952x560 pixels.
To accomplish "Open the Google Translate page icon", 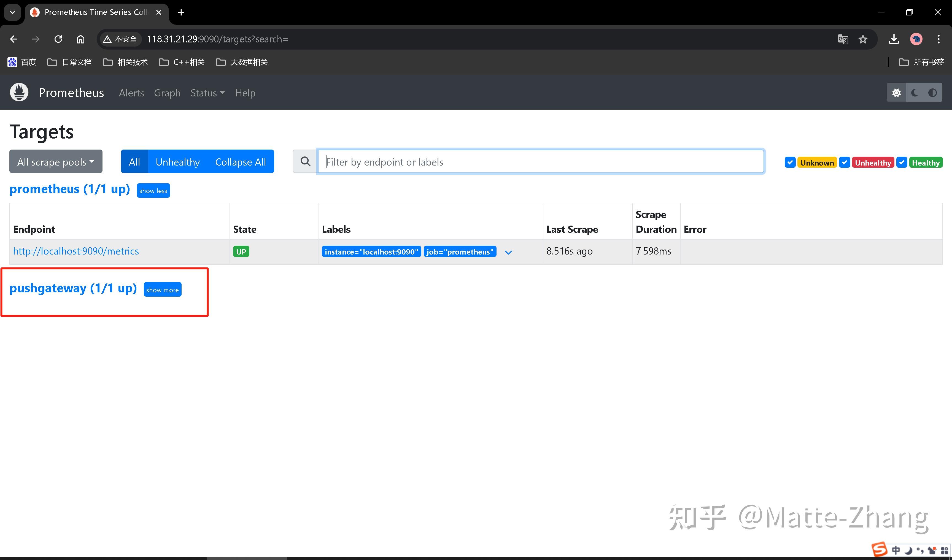I will (x=843, y=39).
